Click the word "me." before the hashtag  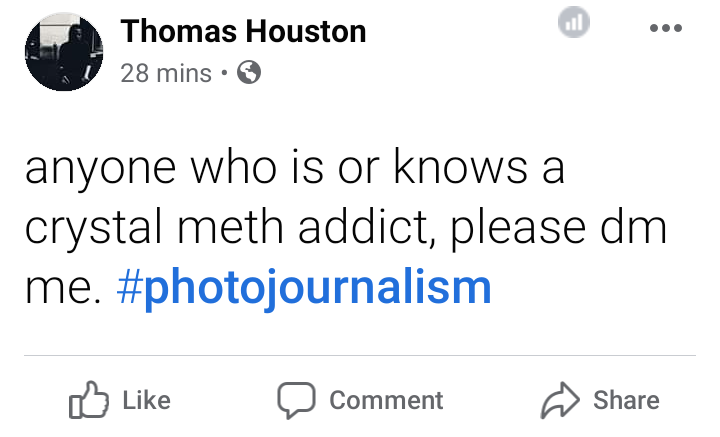[63, 288]
